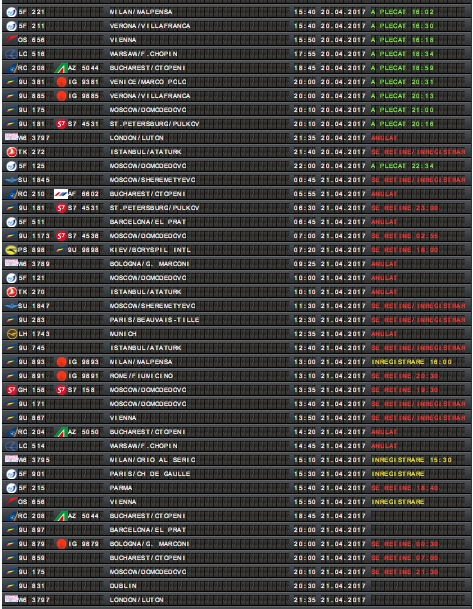Select the PARIS/BEAUVAIS-TILLE destination

[154, 320]
